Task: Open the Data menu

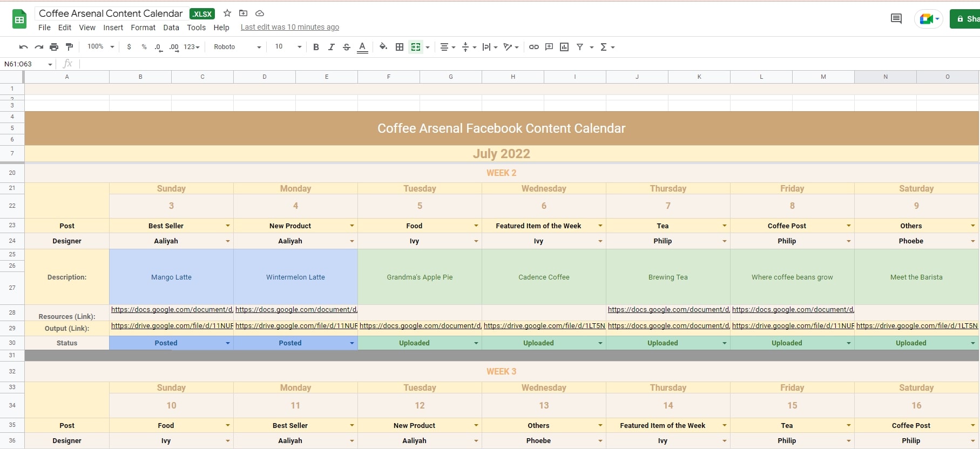Action: pos(171,28)
